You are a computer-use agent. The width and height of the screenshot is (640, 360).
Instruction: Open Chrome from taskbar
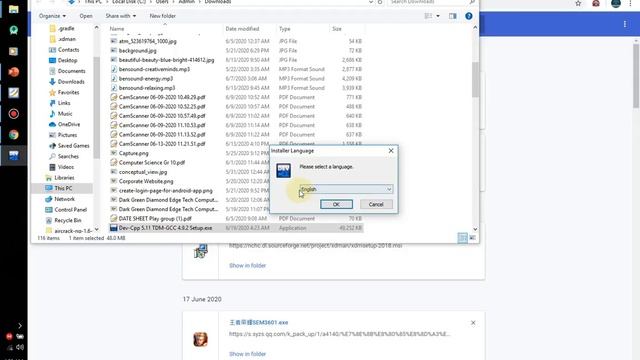13,135
